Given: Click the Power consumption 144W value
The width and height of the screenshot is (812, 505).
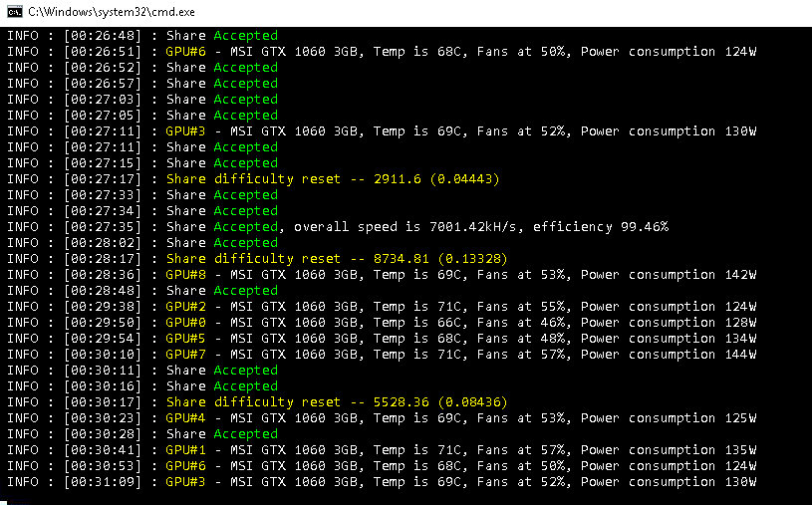Looking at the screenshot, I should tap(669, 355).
